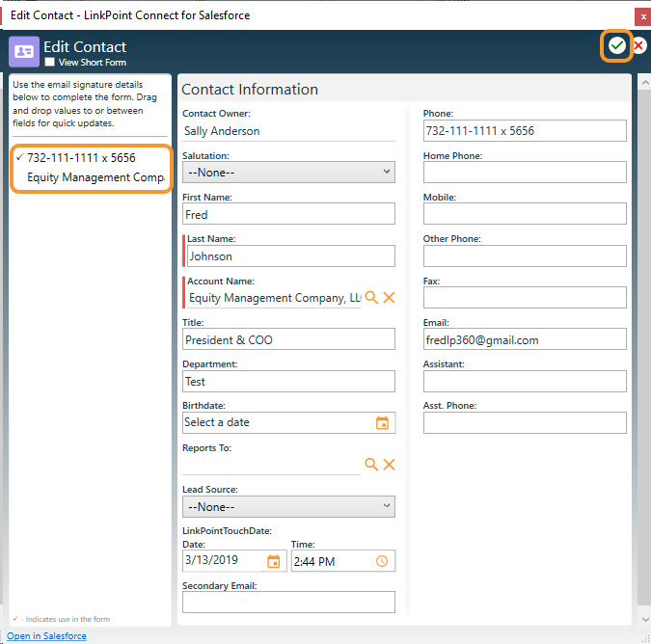Click into the Mobile field
The image size is (651, 644).
coord(525,214)
